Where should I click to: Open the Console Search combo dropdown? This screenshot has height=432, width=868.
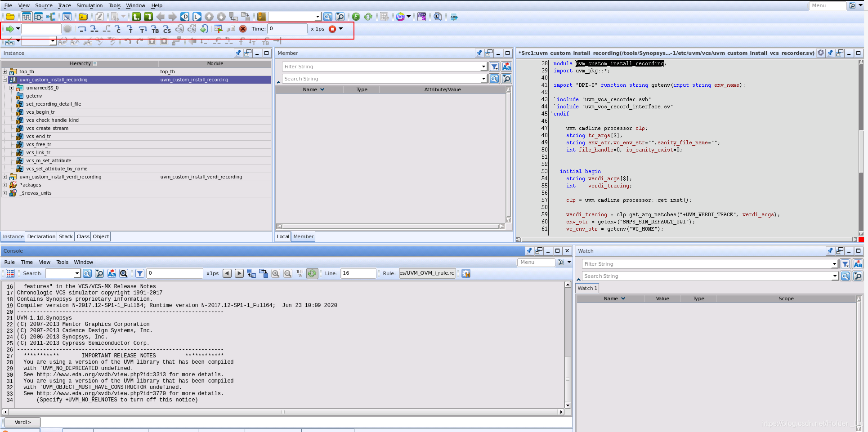click(x=77, y=273)
